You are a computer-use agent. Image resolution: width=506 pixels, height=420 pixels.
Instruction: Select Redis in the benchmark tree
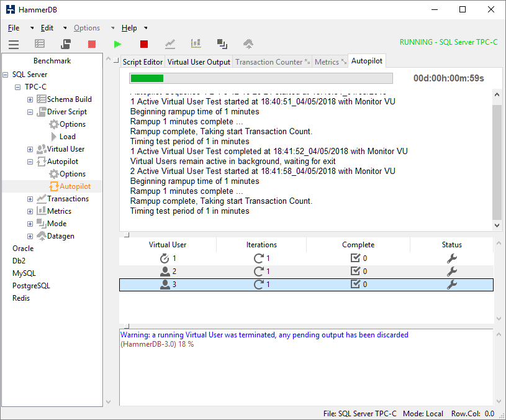21,298
